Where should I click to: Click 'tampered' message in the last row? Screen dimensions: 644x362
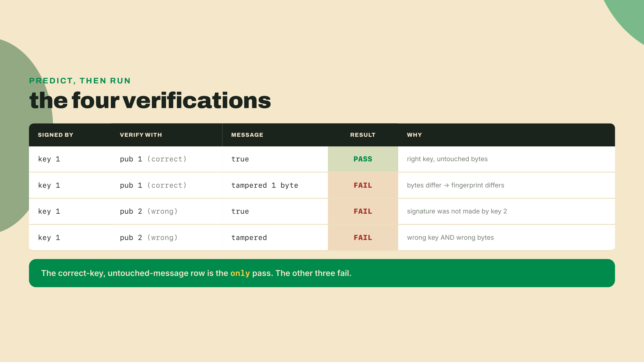coord(249,238)
